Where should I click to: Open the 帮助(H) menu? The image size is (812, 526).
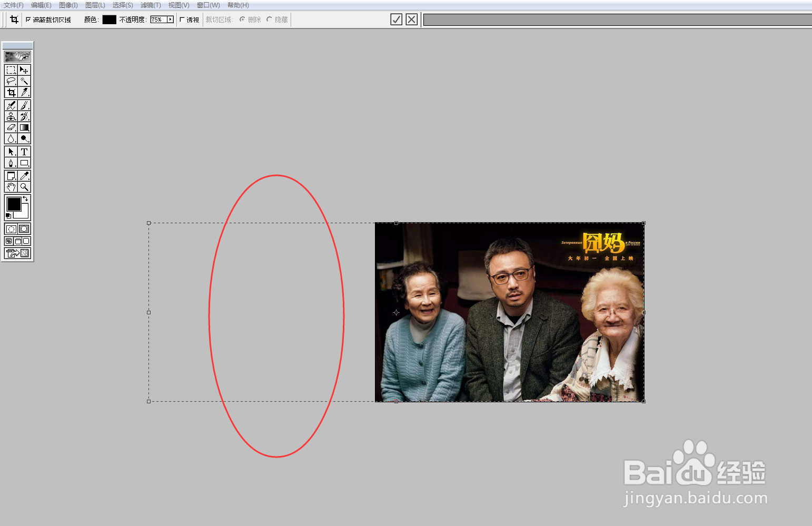(238, 5)
